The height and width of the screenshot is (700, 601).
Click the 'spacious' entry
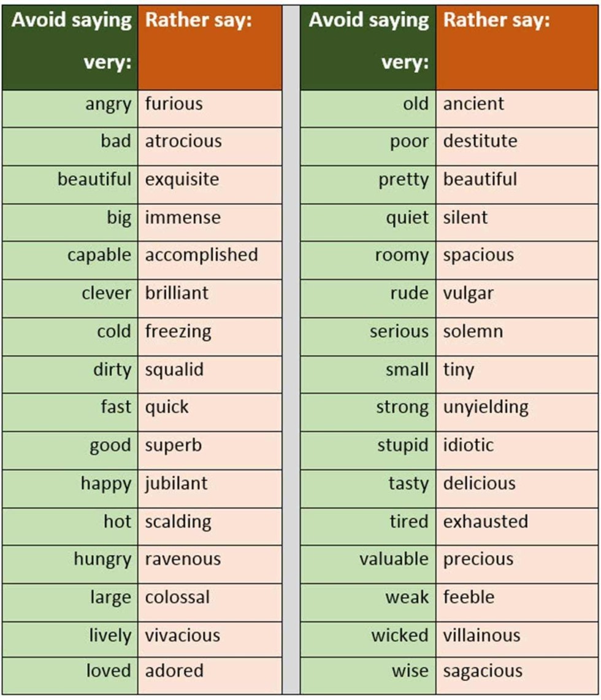[478, 255]
